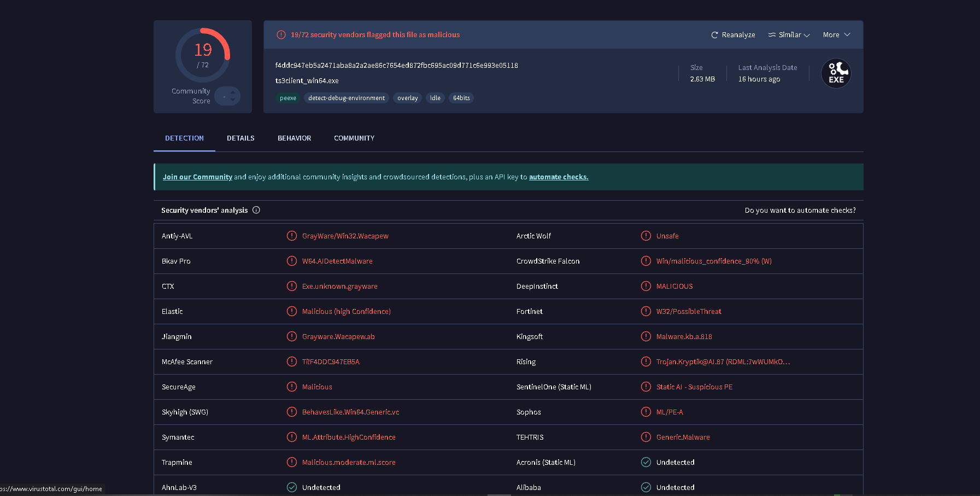Click the overlay tag

point(407,98)
